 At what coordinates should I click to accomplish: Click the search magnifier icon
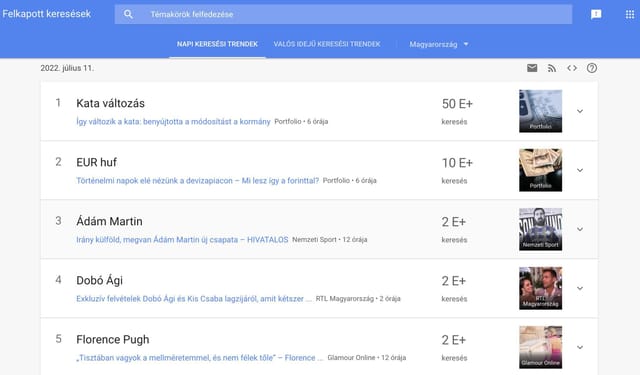[x=128, y=14]
